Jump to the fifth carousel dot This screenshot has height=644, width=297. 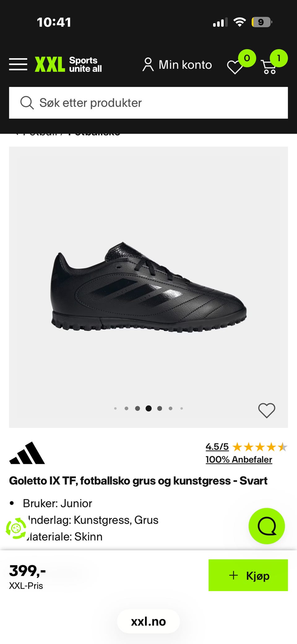click(x=160, y=408)
